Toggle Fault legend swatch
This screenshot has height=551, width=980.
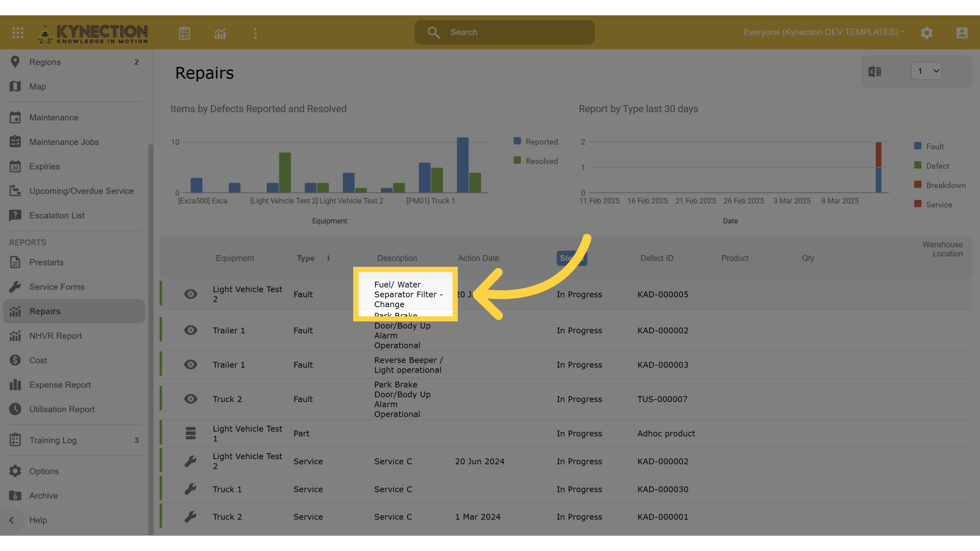[x=918, y=146]
